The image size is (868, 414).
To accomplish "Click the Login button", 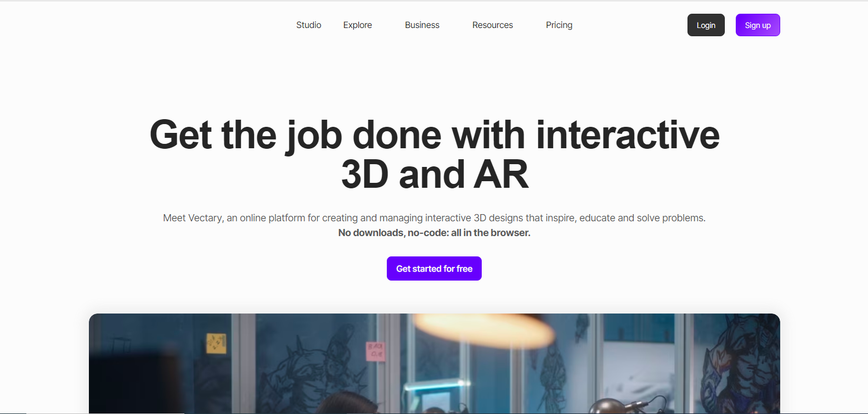I will coord(706,25).
